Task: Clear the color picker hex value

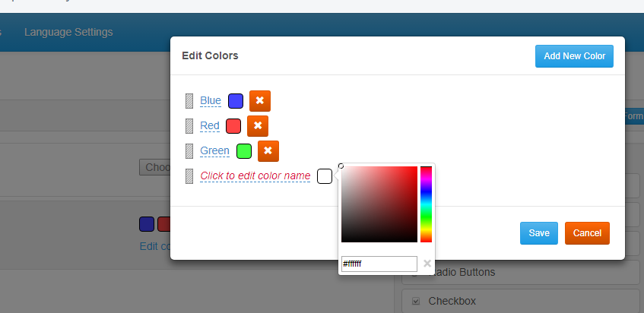Action: click(427, 264)
